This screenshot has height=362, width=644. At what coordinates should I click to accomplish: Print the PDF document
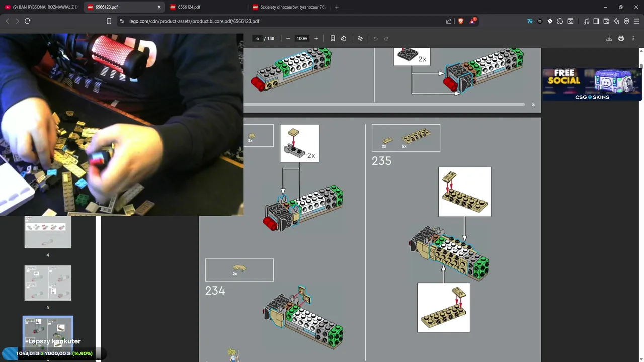pyautogui.click(x=621, y=38)
